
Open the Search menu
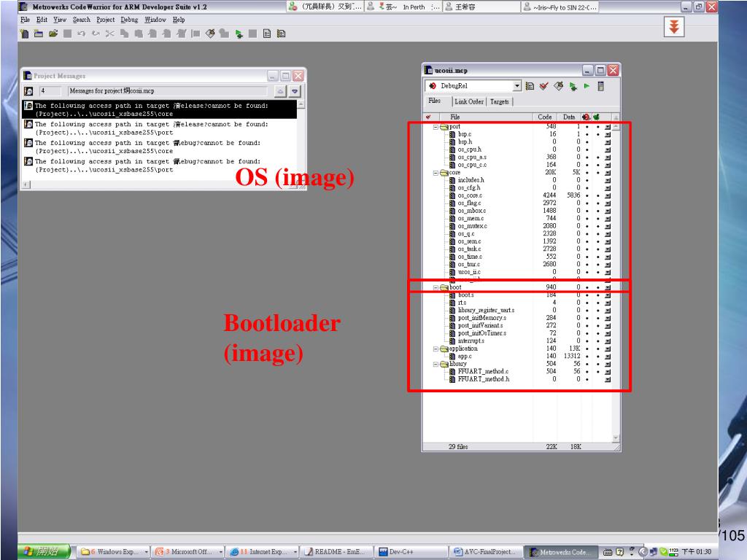point(82,20)
